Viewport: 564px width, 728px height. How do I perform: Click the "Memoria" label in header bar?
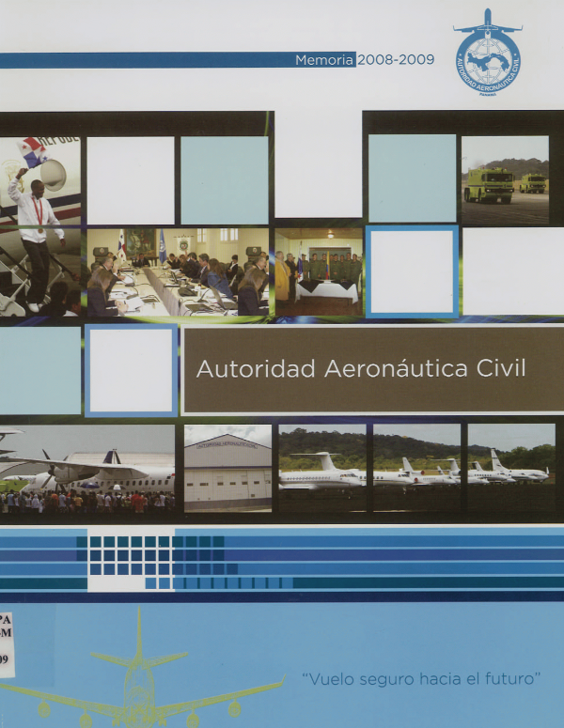pos(324,59)
